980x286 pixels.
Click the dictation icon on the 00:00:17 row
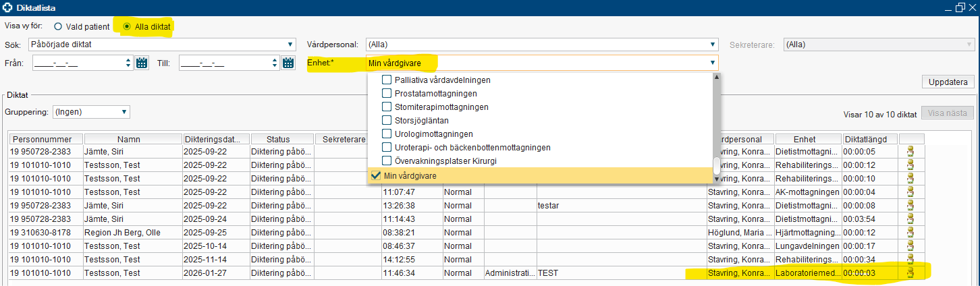911,246
